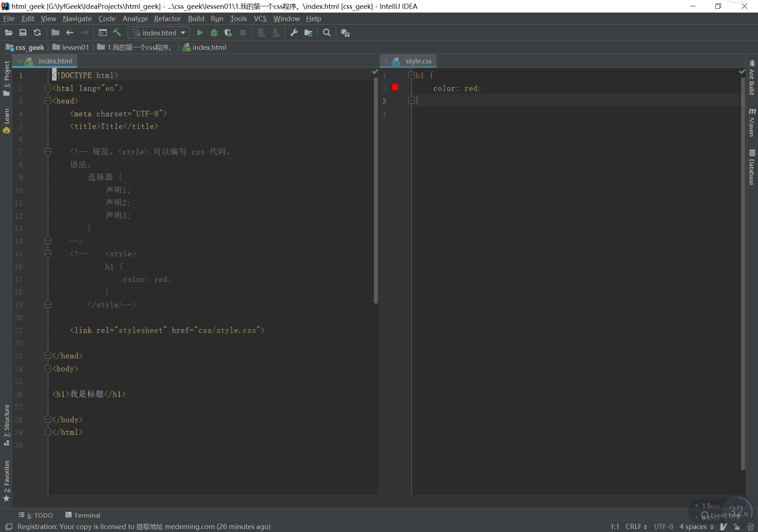Open the Event Log

click(x=721, y=515)
